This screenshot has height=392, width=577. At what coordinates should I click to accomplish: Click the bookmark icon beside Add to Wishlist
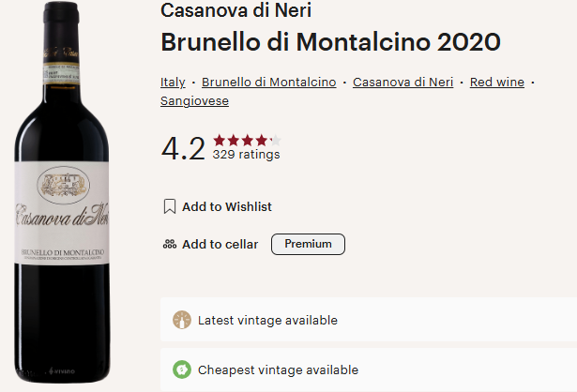coord(170,206)
